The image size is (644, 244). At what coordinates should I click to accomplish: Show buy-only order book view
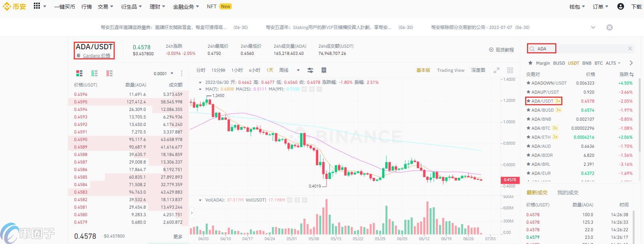pyautogui.click(x=94, y=73)
